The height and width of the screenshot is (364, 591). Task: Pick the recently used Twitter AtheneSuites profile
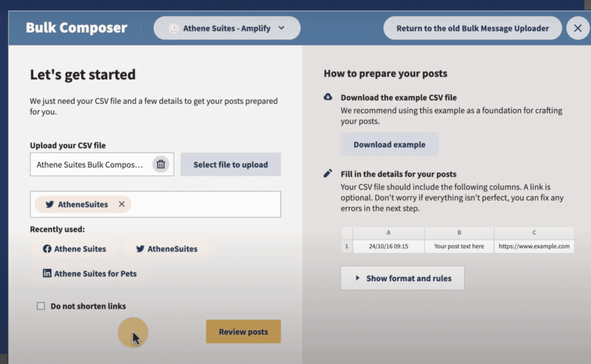click(x=167, y=249)
